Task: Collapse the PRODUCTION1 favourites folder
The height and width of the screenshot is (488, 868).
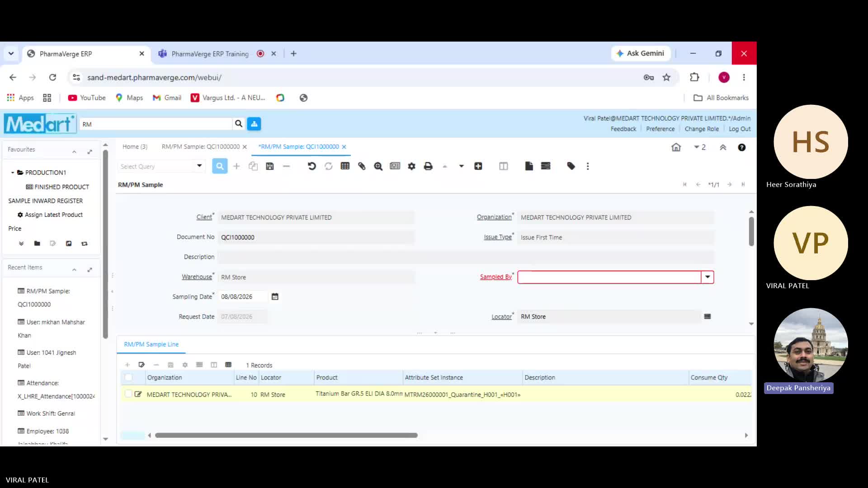Action: pos(13,173)
